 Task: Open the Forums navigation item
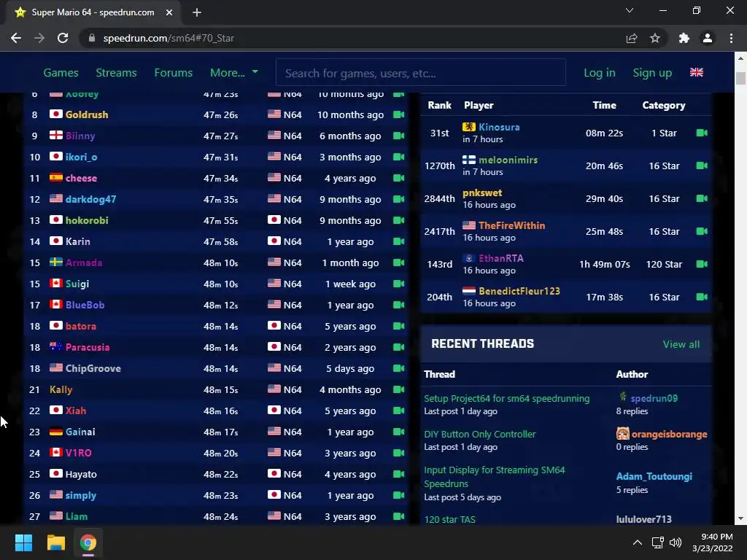tap(174, 72)
